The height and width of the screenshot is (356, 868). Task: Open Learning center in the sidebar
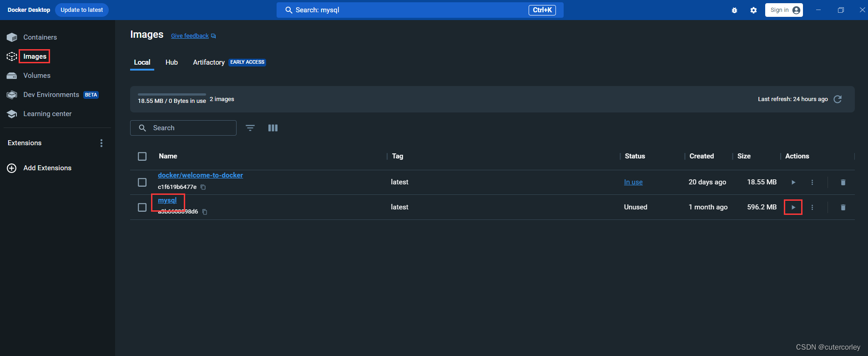tap(48, 114)
